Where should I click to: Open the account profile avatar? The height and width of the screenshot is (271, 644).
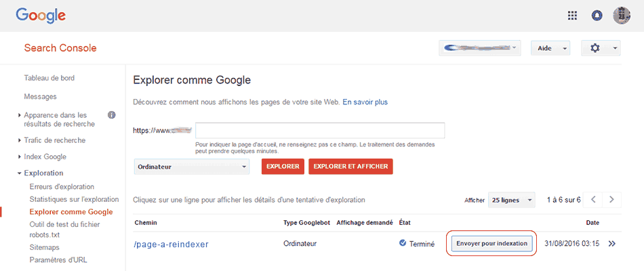[x=622, y=16]
